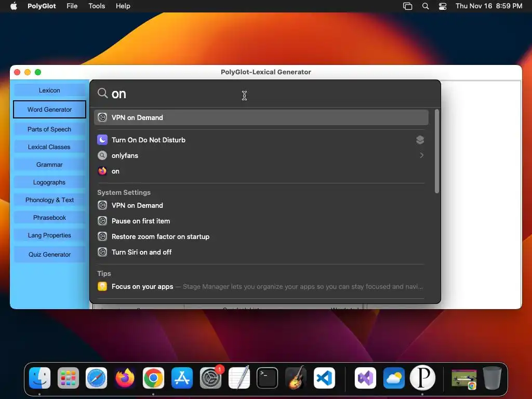Open Weather app from the dock
Image resolution: width=532 pixels, height=399 pixels.
click(x=394, y=378)
